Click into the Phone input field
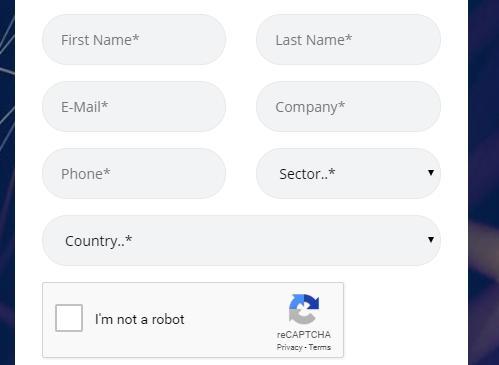Image resolution: width=499 pixels, height=365 pixels. [134, 173]
